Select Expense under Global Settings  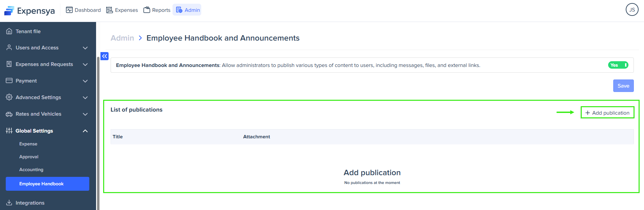[x=28, y=144]
